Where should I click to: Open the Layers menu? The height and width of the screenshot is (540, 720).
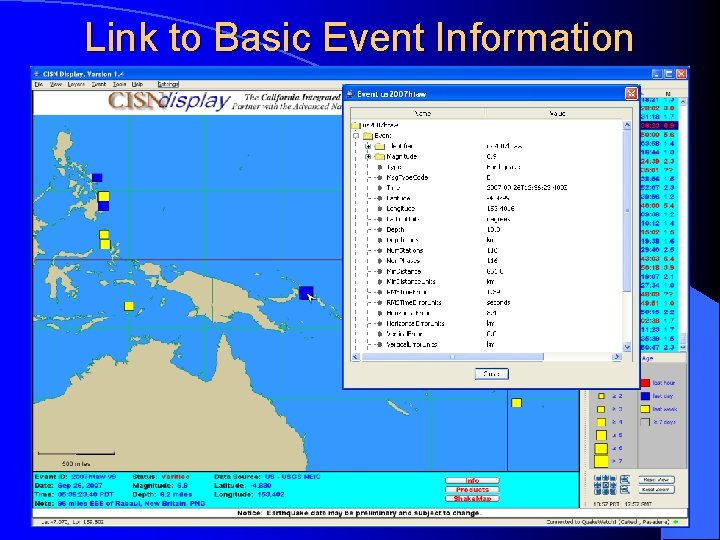click(x=76, y=84)
